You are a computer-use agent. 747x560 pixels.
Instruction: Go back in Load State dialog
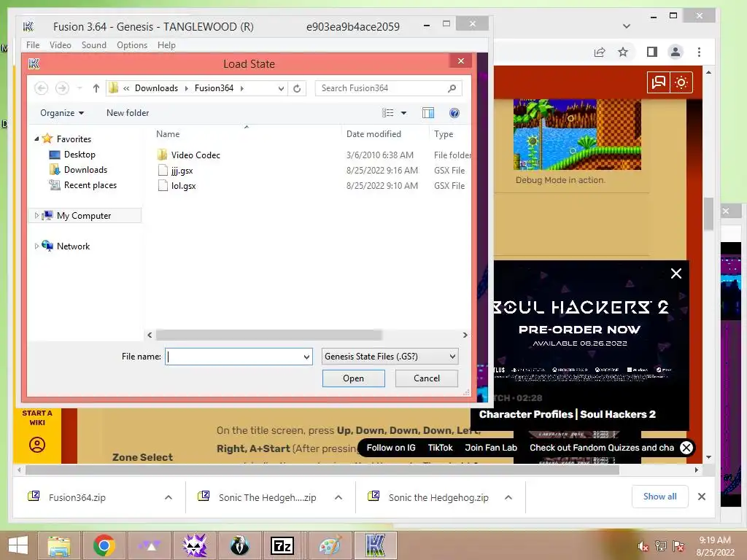tap(42, 88)
